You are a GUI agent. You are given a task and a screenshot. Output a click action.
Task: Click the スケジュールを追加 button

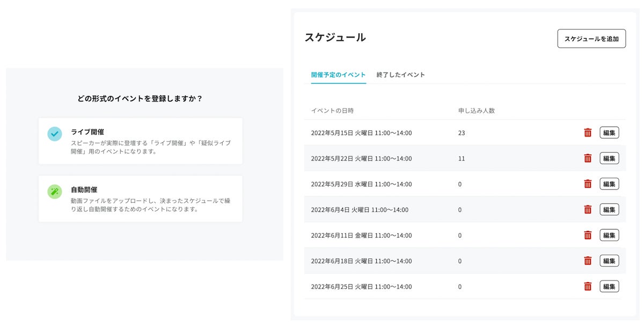591,39
